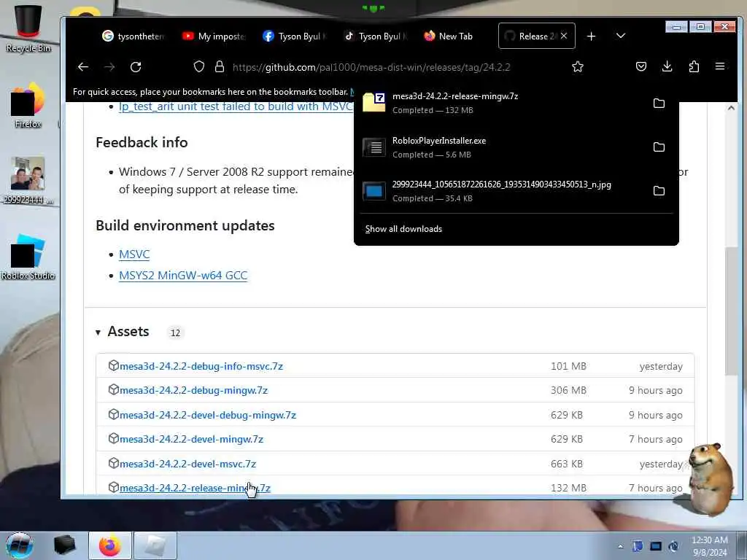
Task: Download mesa3d-24.2.2-devel-msvc.7z asset
Action: [x=187, y=464]
